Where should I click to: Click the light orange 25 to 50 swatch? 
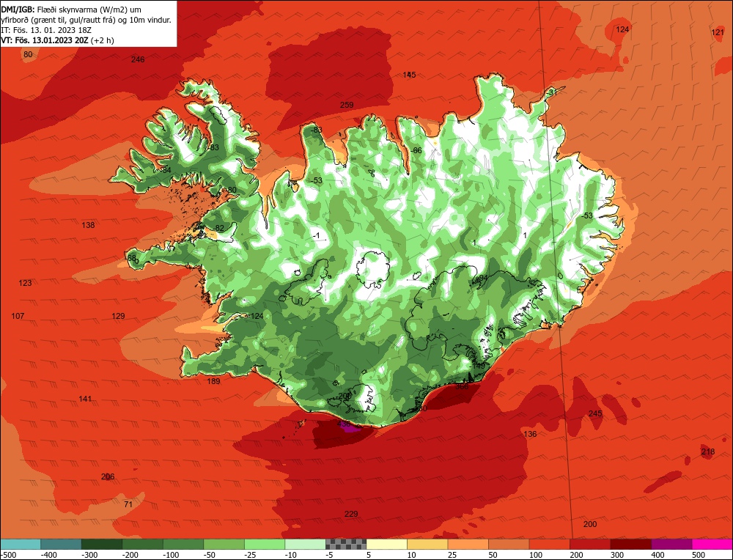[468, 544]
